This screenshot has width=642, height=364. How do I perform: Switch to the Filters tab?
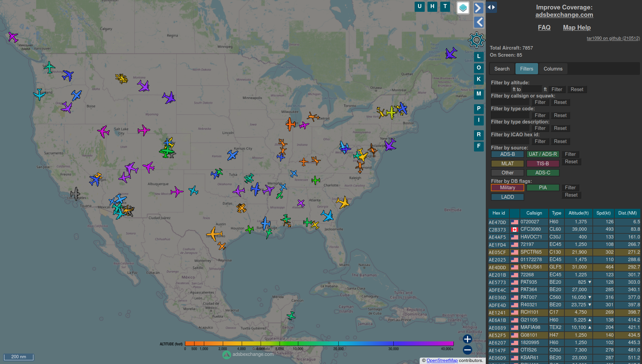pyautogui.click(x=527, y=69)
